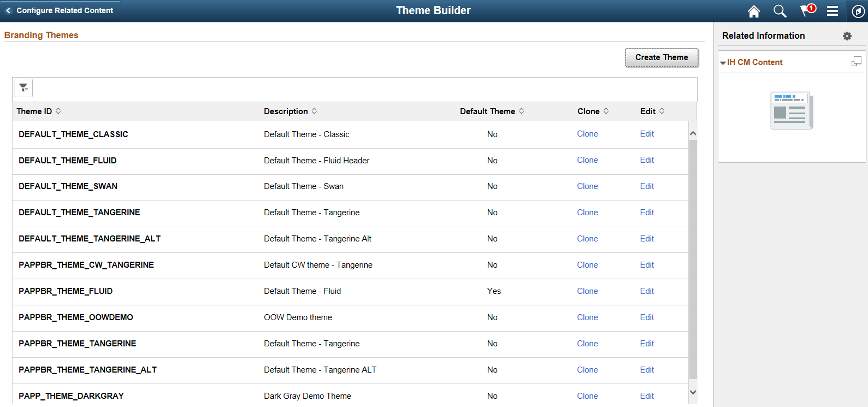The width and height of the screenshot is (868, 407).
Task: Select the 'OOW Demo theme' description
Action: coord(298,317)
